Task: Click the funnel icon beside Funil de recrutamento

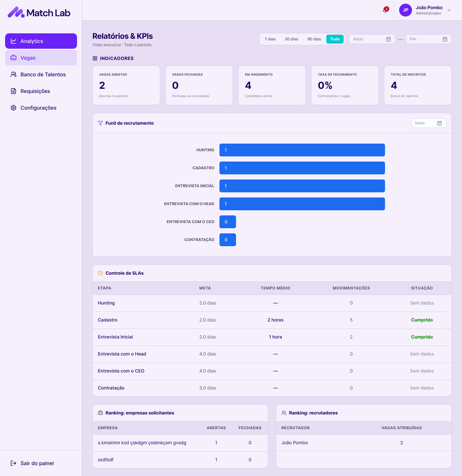Action: (x=100, y=123)
